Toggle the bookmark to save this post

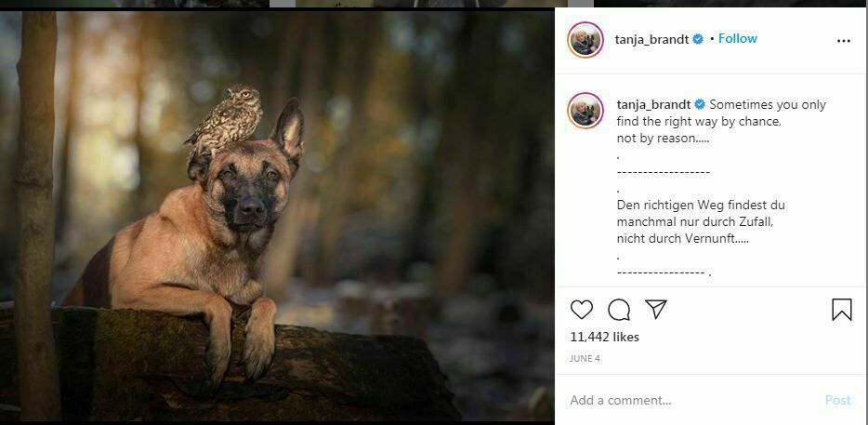coord(841,310)
